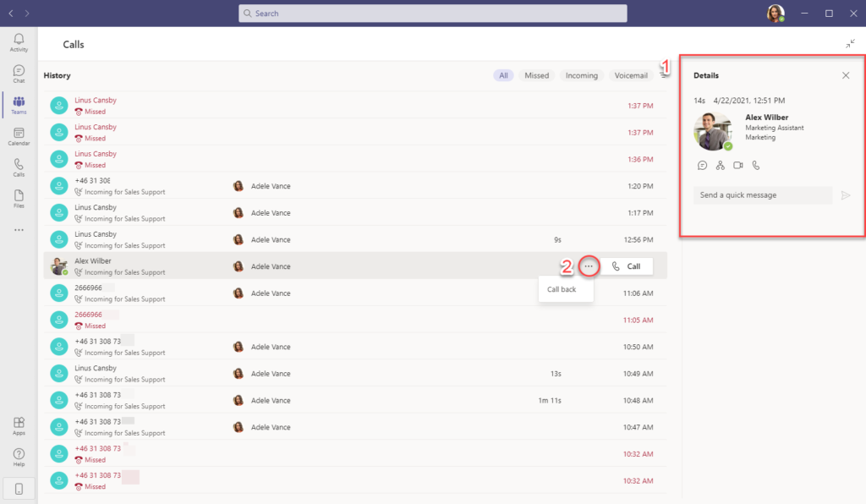Click the Calls page title

74,44
